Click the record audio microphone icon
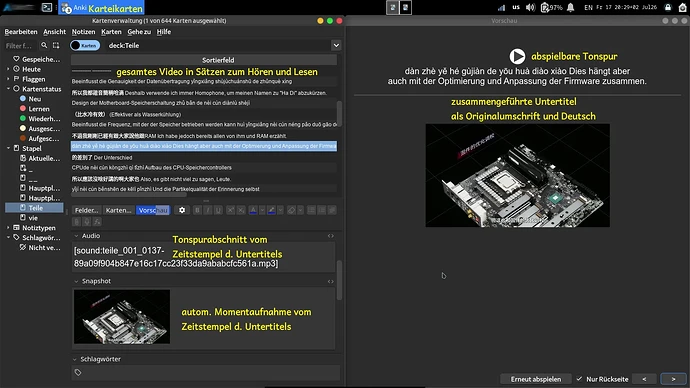The image size is (690, 388). click(x=87, y=222)
